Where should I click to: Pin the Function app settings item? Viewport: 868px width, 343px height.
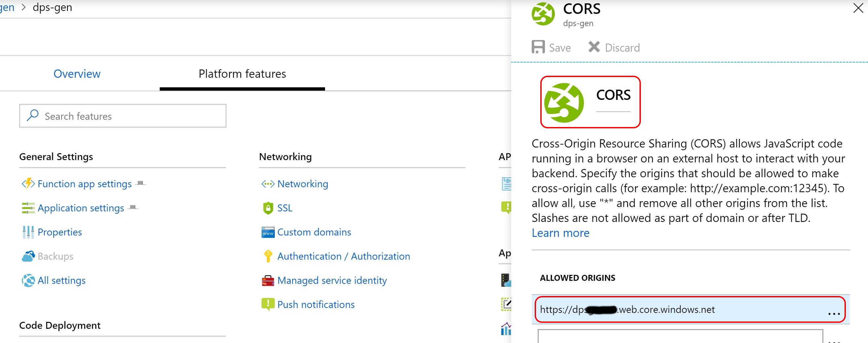(x=141, y=183)
